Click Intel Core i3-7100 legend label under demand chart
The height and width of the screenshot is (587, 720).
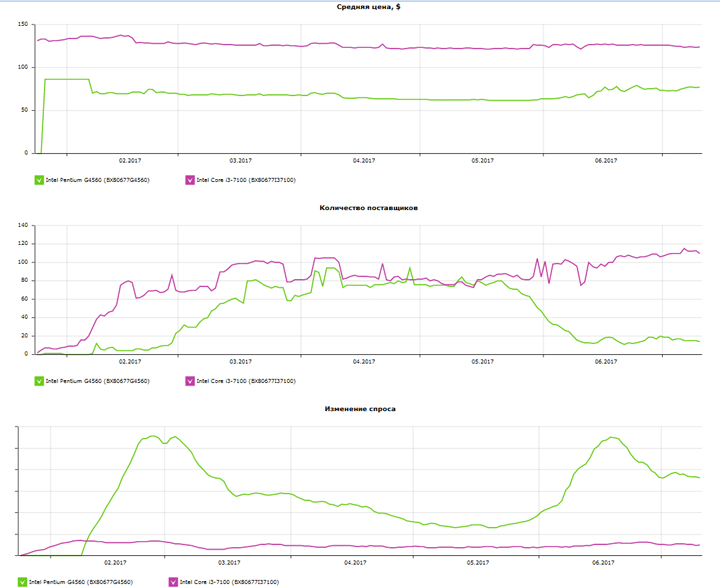(229, 582)
